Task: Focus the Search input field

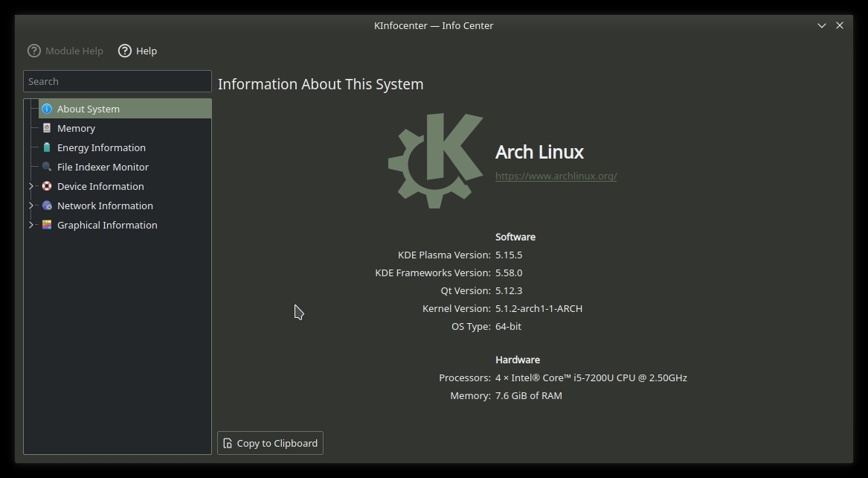Action: (118, 81)
